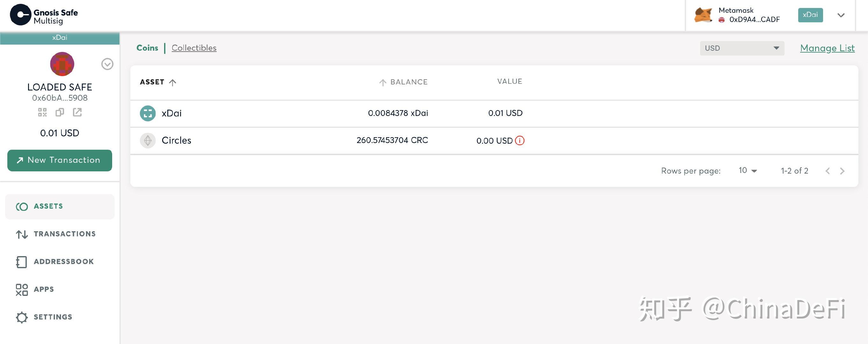Click the xDai asset icon
868x344 pixels.
pyautogui.click(x=146, y=113)
